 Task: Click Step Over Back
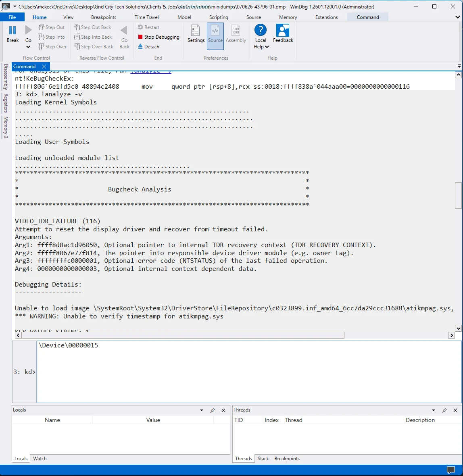94,47
